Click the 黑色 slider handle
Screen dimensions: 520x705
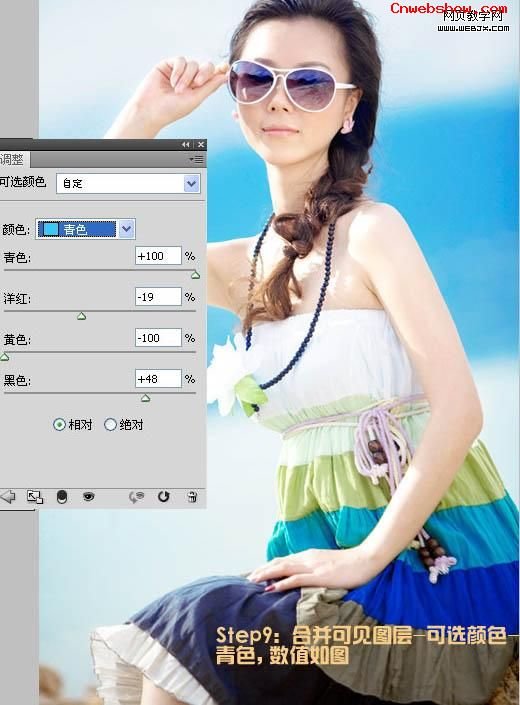pyautogui.click(x=146, y=398)
